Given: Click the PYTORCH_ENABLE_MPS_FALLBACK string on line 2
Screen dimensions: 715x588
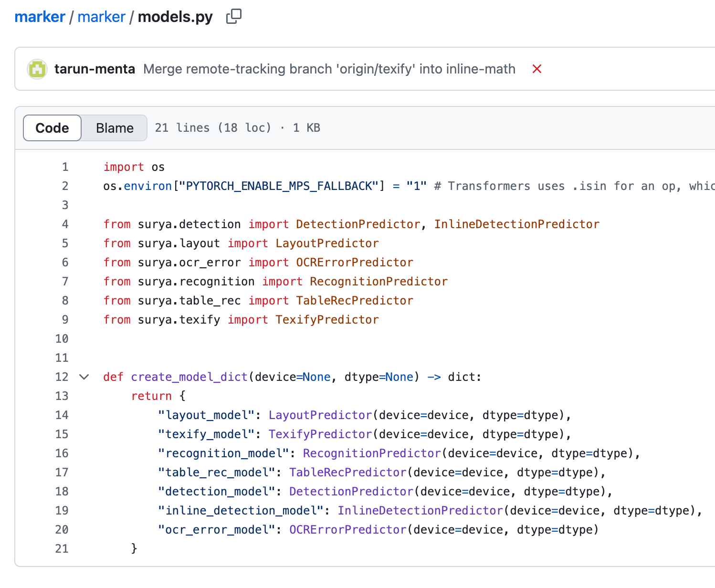Looking at the screenshot, I should click(279, 186).
